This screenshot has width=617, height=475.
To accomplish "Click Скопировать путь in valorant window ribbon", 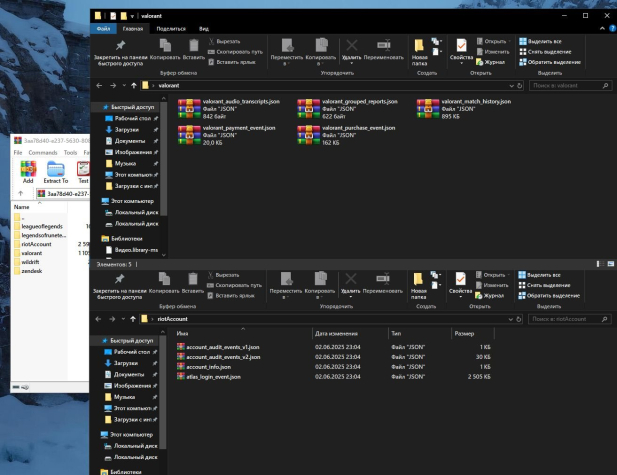I will (235, 52).
